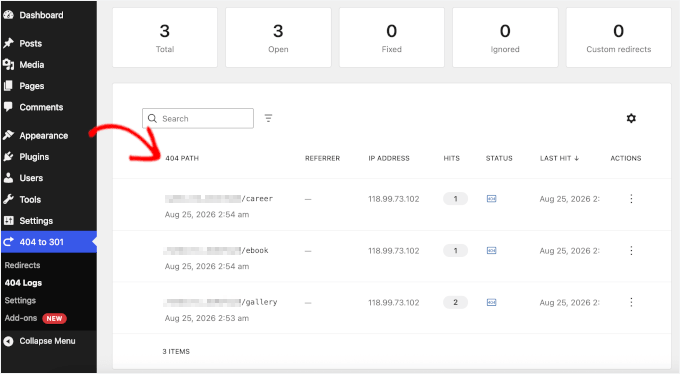Open the Comments section

tap(41, 107)
